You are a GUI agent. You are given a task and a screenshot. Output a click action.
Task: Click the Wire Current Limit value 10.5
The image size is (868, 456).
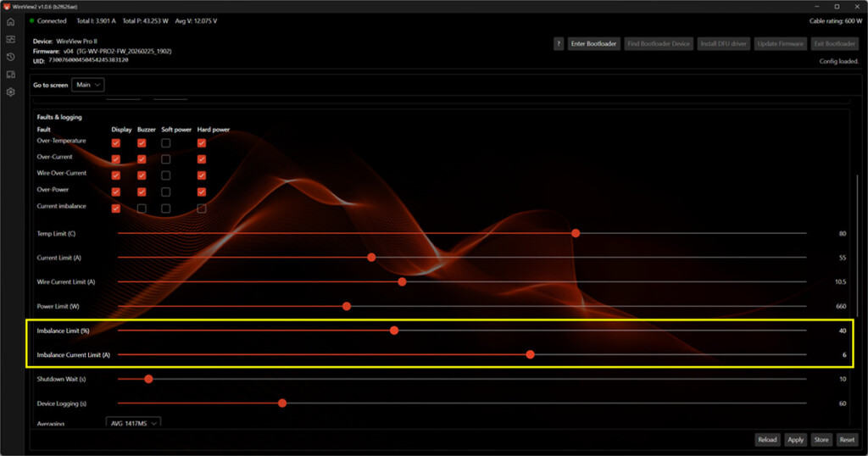pos(840,281)
